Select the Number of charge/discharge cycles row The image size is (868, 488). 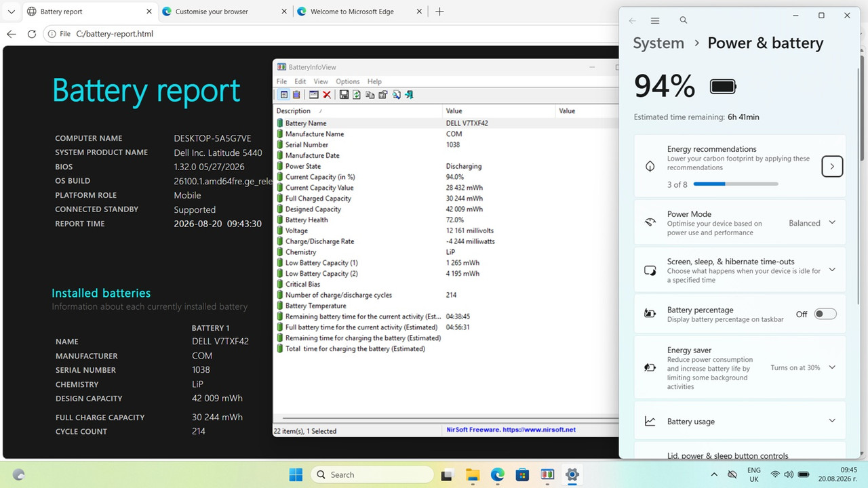[446, 295]
